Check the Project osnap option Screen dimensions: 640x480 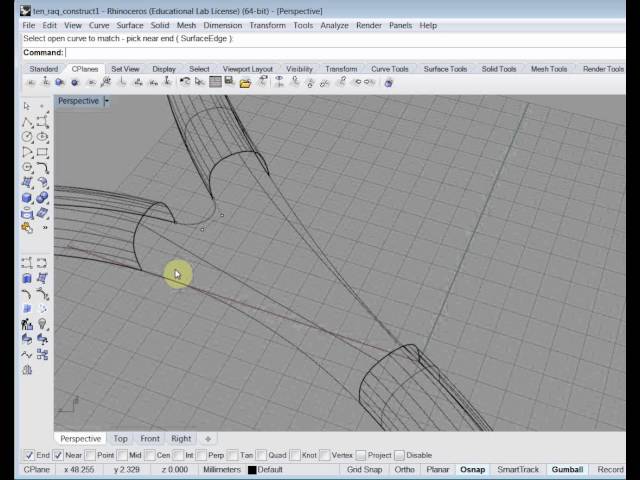[361, 455]
